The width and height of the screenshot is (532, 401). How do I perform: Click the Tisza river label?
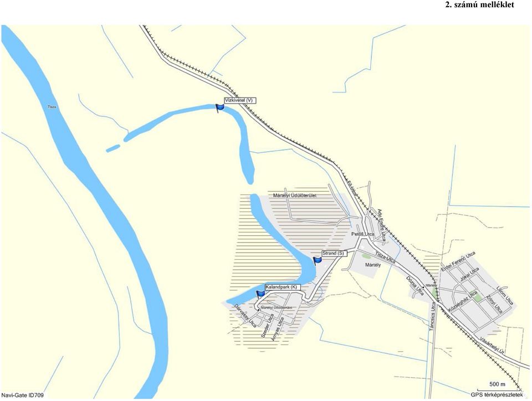pos(52,107)
